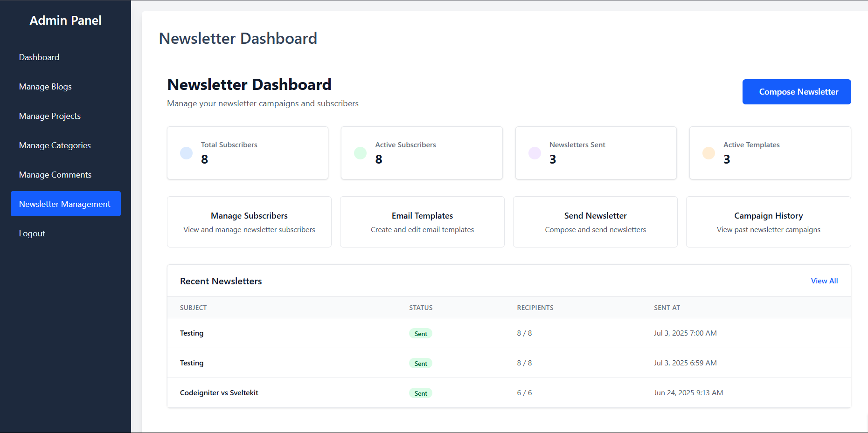The width and height of the screenshot is (868, 433).
Task: Open the Email Templates card
Action: 422,222
